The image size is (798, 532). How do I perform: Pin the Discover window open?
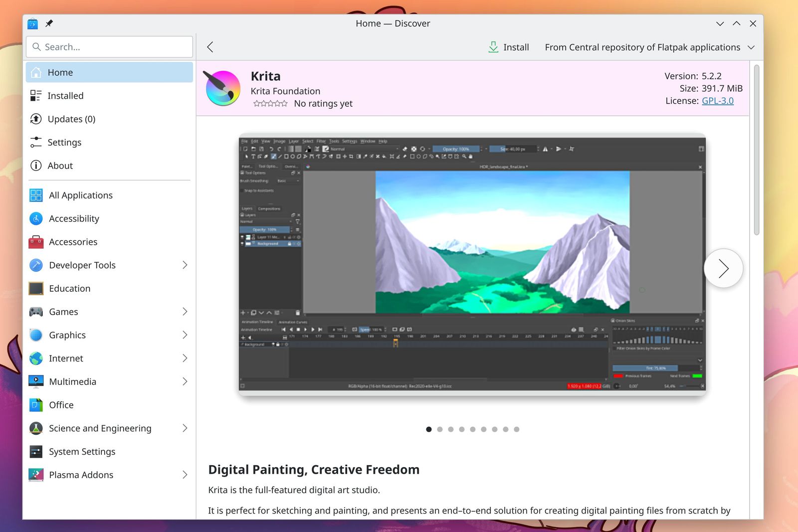tap(49, 23)
